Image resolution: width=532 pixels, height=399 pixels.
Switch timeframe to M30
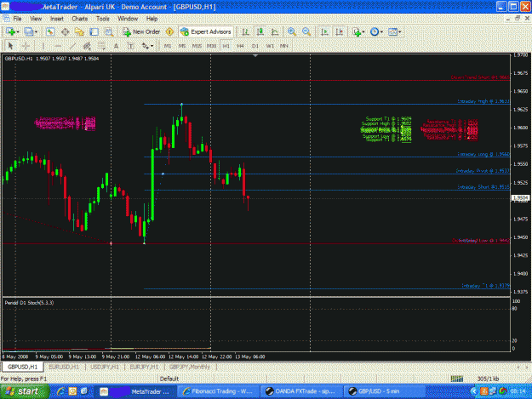coord(211,46)
